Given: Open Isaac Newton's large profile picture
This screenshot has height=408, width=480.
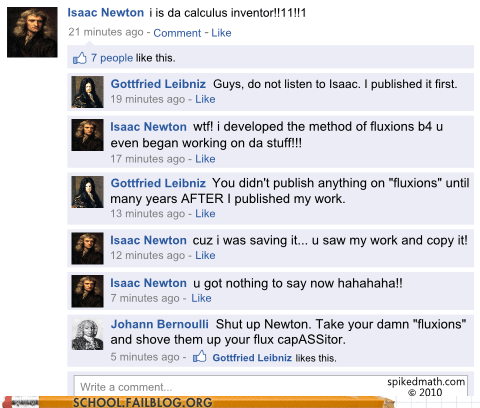Looking at the screenshot, I should point(32,32).
